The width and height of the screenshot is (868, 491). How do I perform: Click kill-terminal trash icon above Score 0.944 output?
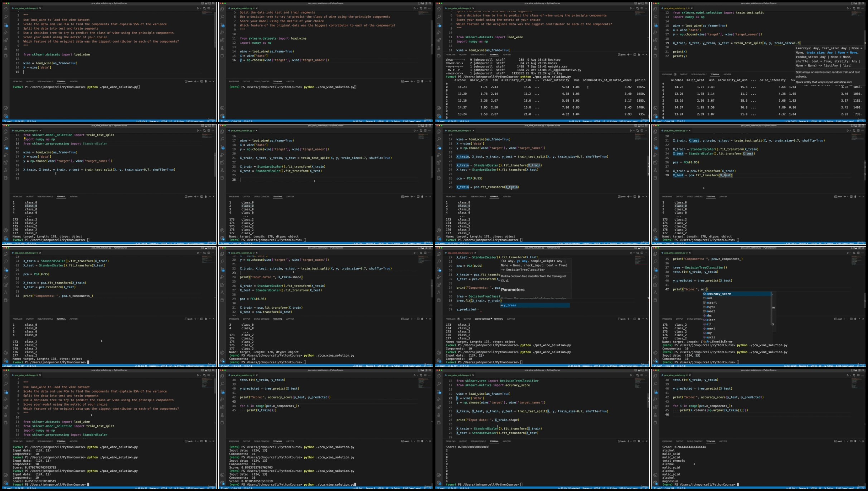tap(855, 441)
